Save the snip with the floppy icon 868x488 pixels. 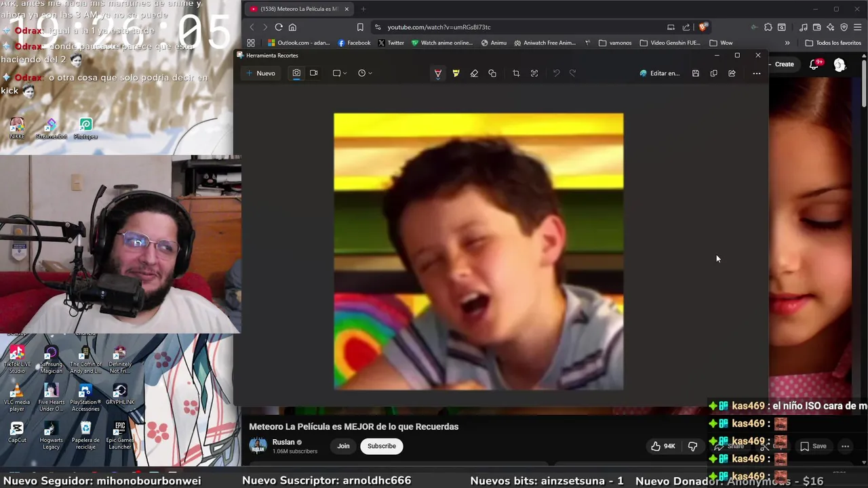point(696,73)
